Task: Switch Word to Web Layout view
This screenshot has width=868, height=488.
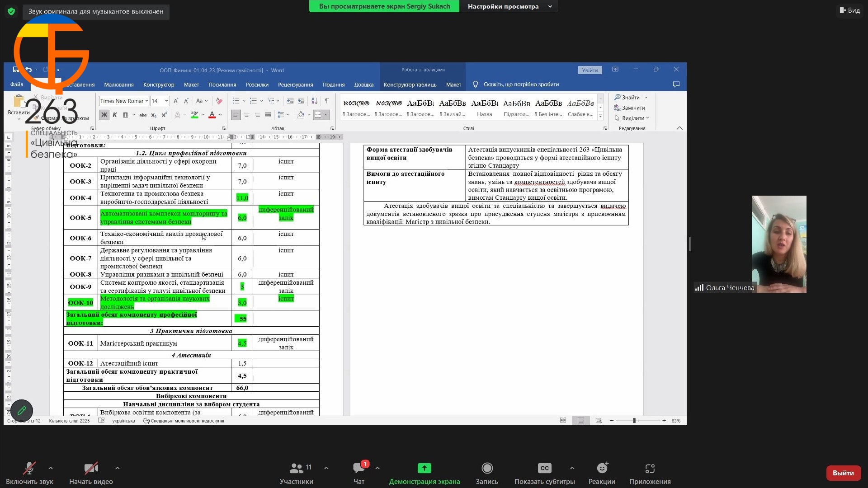Action: click(599, 420)
